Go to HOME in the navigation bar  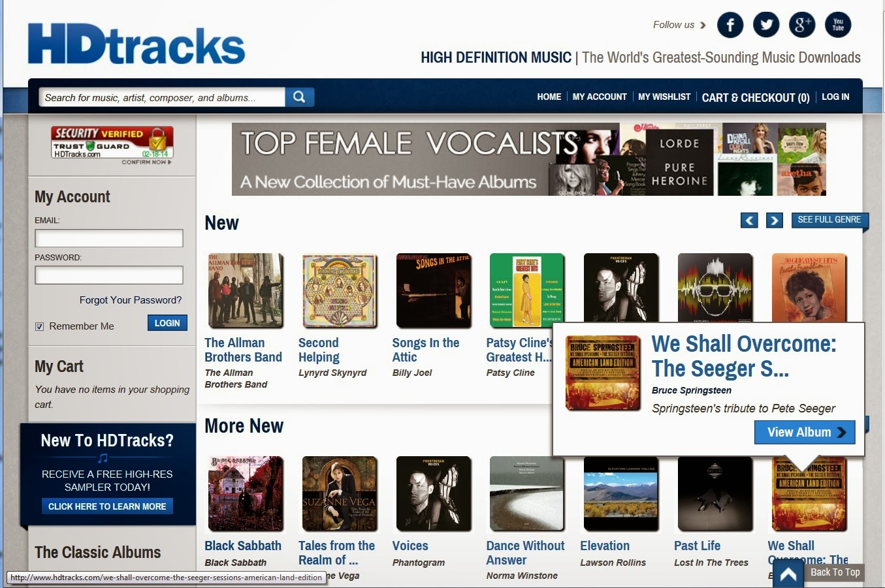(x=549, y=97)
